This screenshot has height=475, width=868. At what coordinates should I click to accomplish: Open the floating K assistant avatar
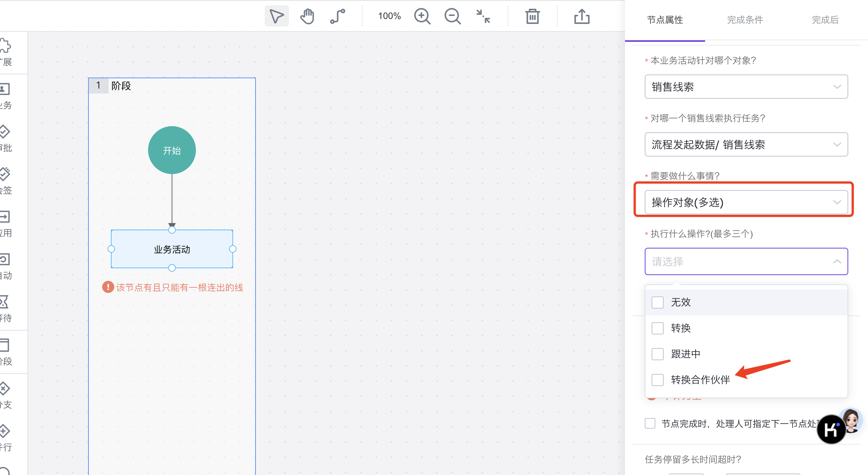(832, 429)
